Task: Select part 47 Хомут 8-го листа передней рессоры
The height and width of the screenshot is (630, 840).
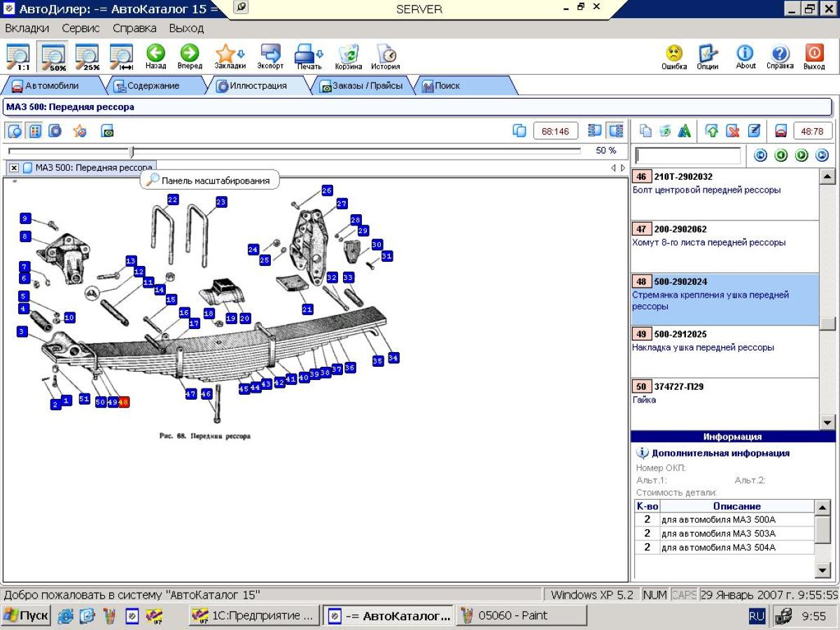Action: 724,247
